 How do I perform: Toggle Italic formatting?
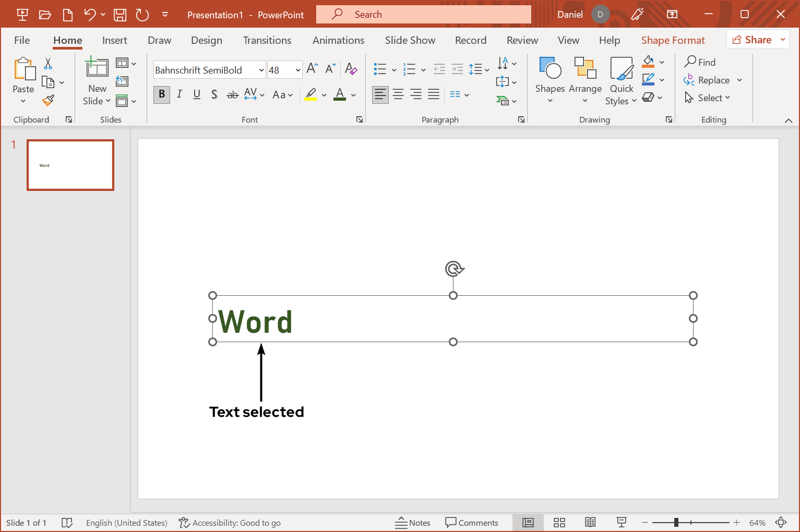tap(180, 94)
